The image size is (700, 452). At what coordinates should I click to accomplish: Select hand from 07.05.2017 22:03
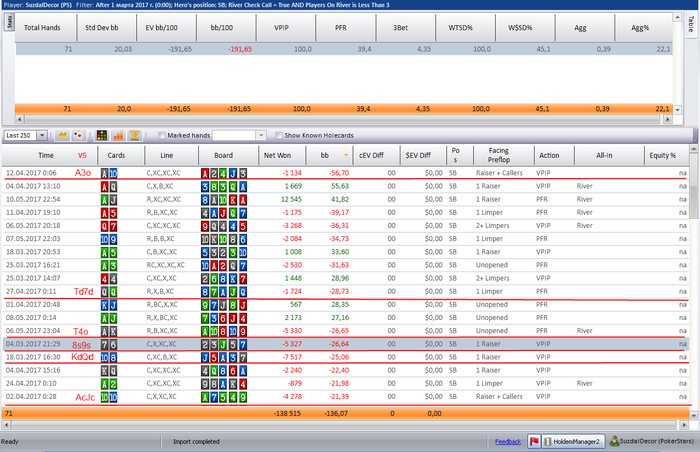[x=345, y=239]
